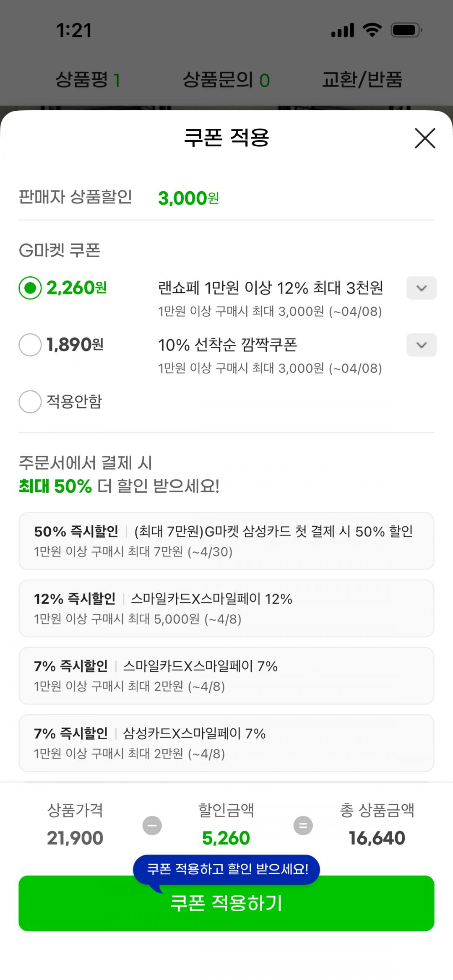Open the 삼성카드 첫 결제 50% 할인 offer

point(226,541)
